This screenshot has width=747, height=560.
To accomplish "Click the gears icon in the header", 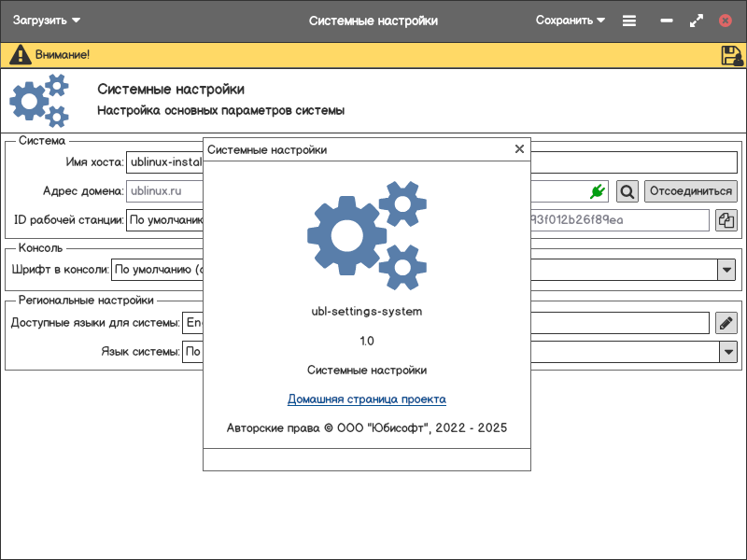I will [x=39, y=101].
